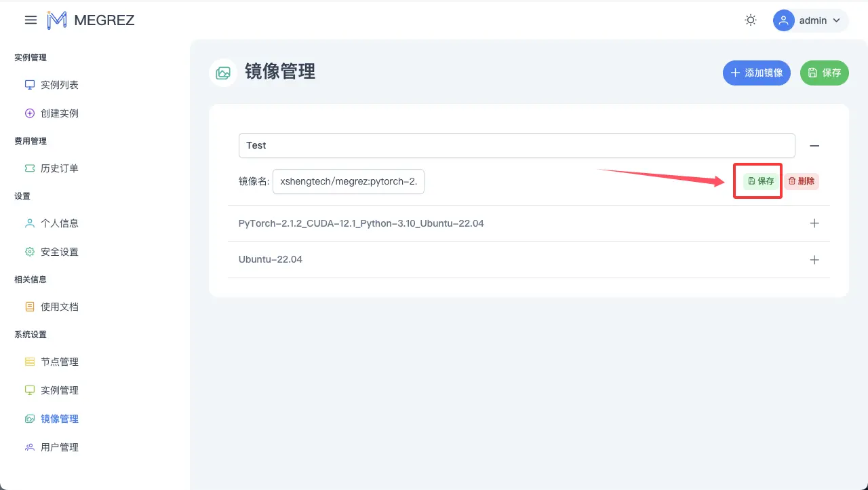The height and width of the screenshot is (490, 868).
Task: Click the 个人信息 person icon
Action: click(x=30, y=223)
